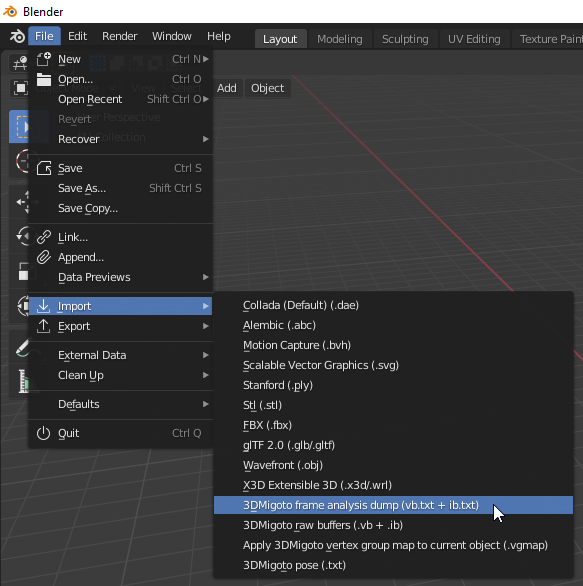Click the Open folder icon

(44, 79)
